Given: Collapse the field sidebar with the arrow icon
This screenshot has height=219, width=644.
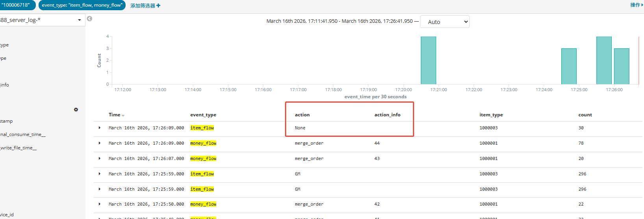Looking at the screenshot, I should (89, 19).
